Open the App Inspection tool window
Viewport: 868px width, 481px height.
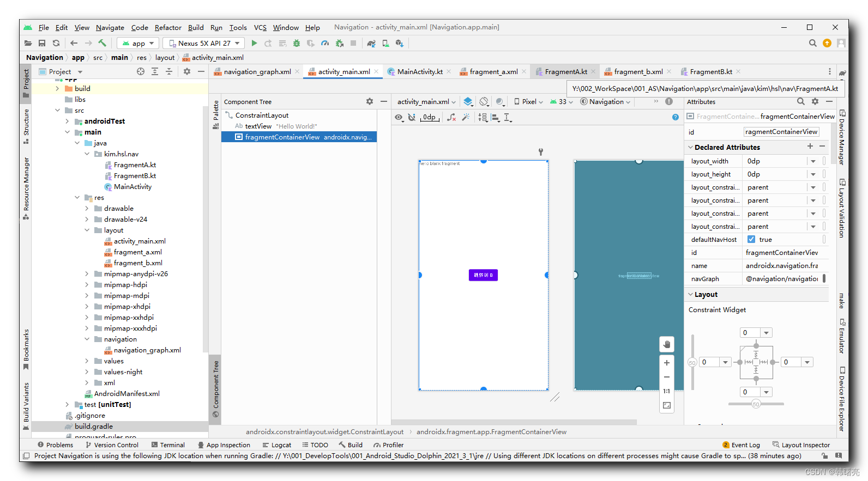click(224, 445)
